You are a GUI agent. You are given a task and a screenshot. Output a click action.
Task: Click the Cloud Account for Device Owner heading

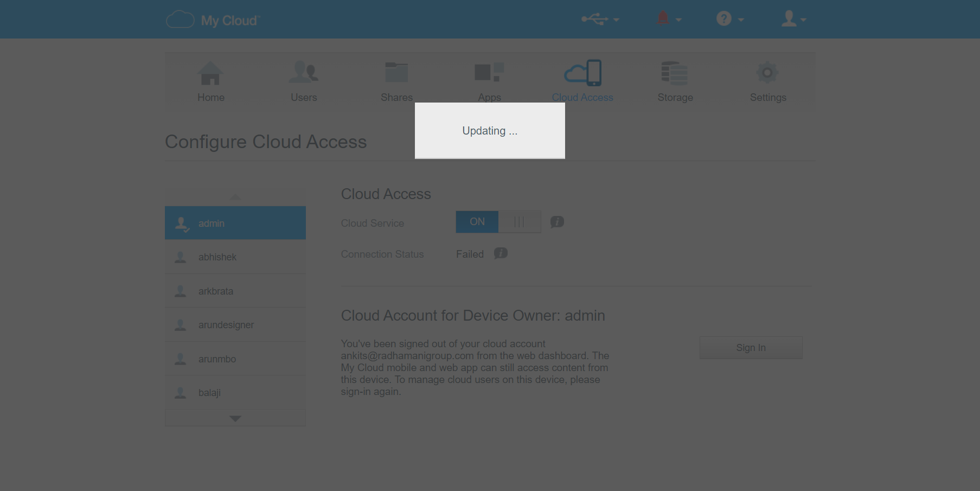(473, 315)
